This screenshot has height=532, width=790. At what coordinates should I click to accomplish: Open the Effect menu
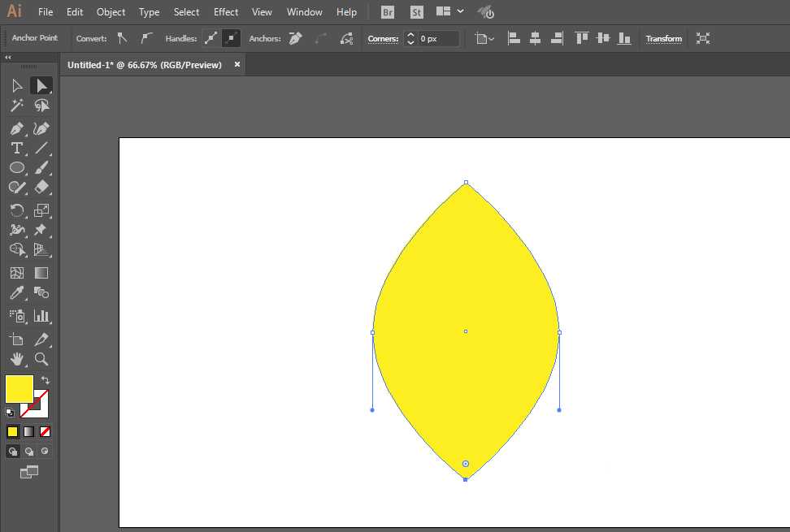pos(226,12)
